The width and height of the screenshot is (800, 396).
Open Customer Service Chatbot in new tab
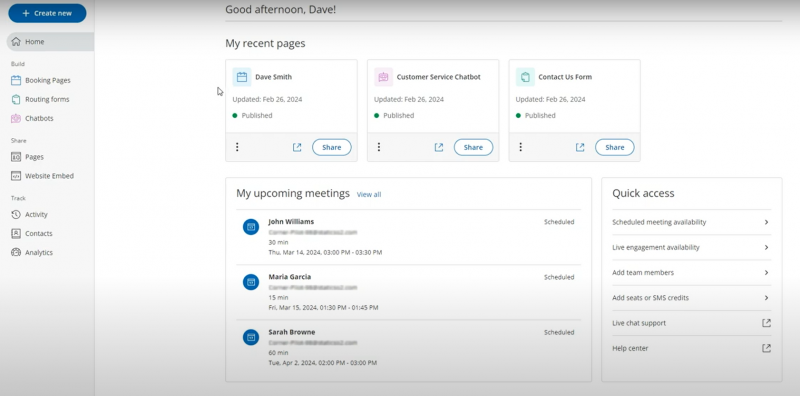(x=439, y=147)
